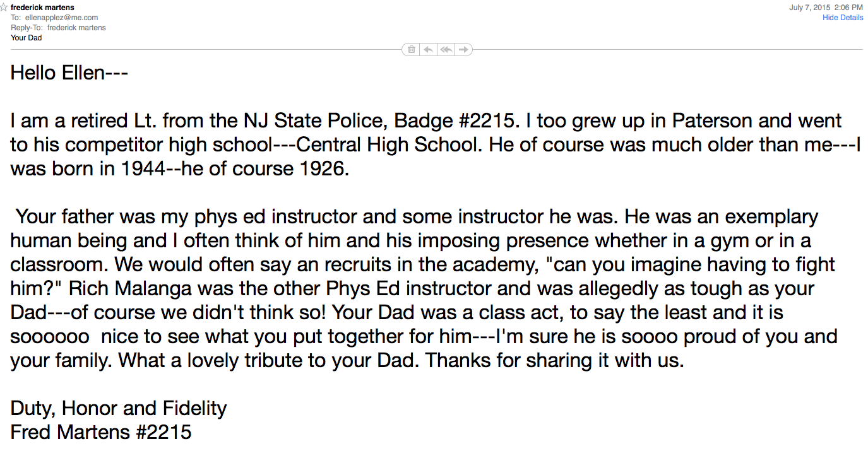Click the subject line Your Dad
The height and width of the screenshot is (463, 868).
coord(27,38)
